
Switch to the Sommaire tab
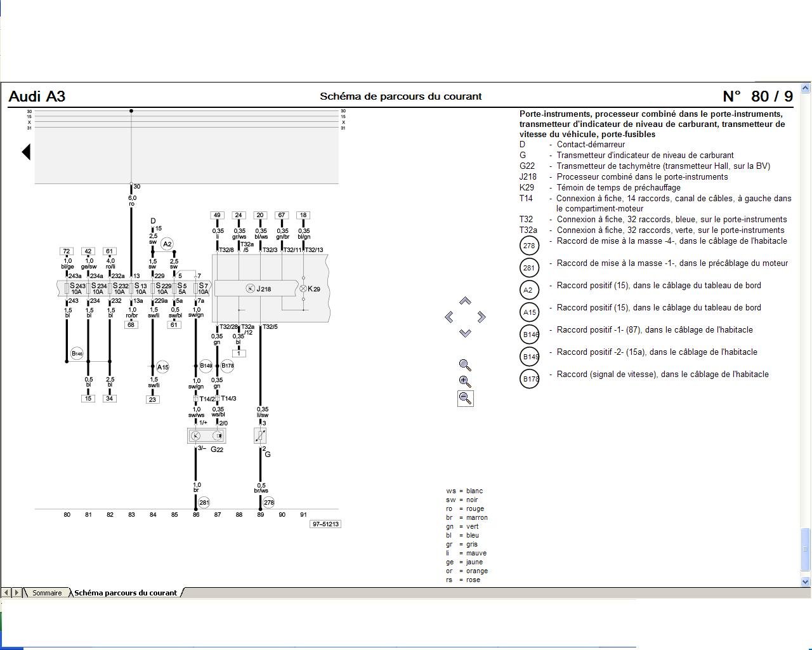point(47,593)
